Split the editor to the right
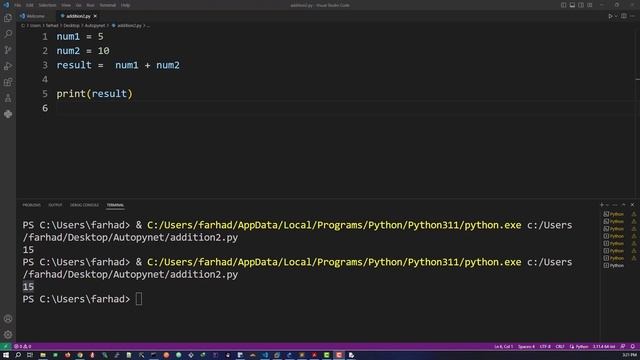Image resolution: width=640 pixels, height=360 pixels. (624, 16)
